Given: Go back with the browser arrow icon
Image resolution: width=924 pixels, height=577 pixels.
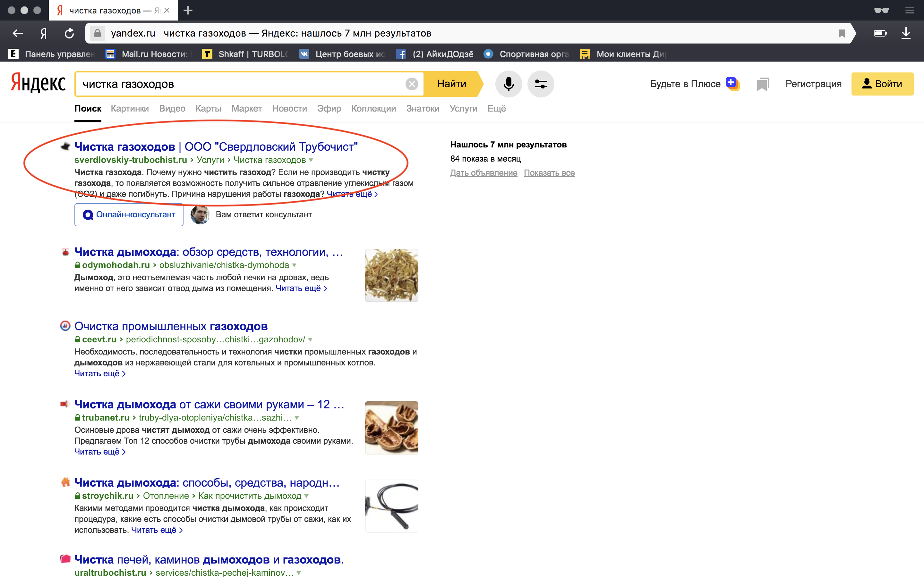Looking at the screenshot, I should [18, 34].
